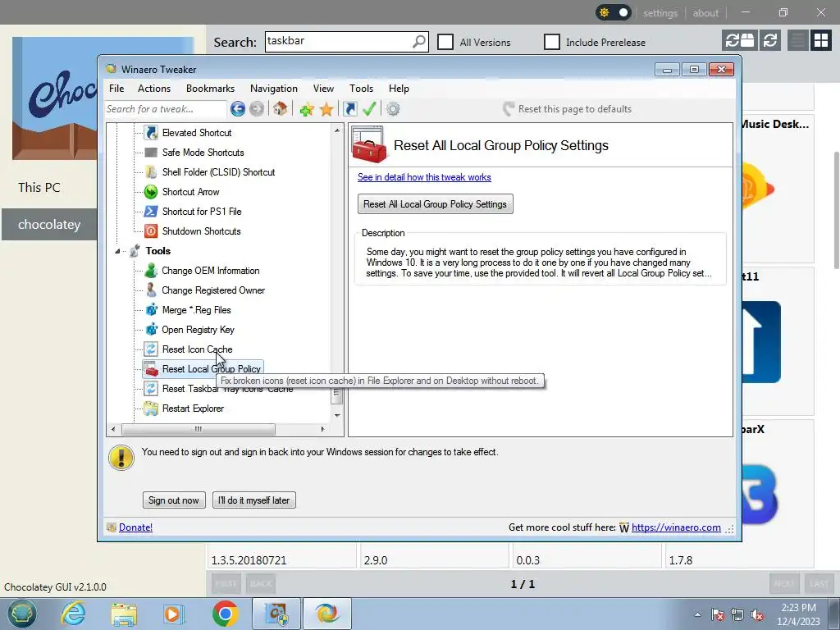
Task: Click tree vertical scrollbar up arrow
Action: click(337, 130)
